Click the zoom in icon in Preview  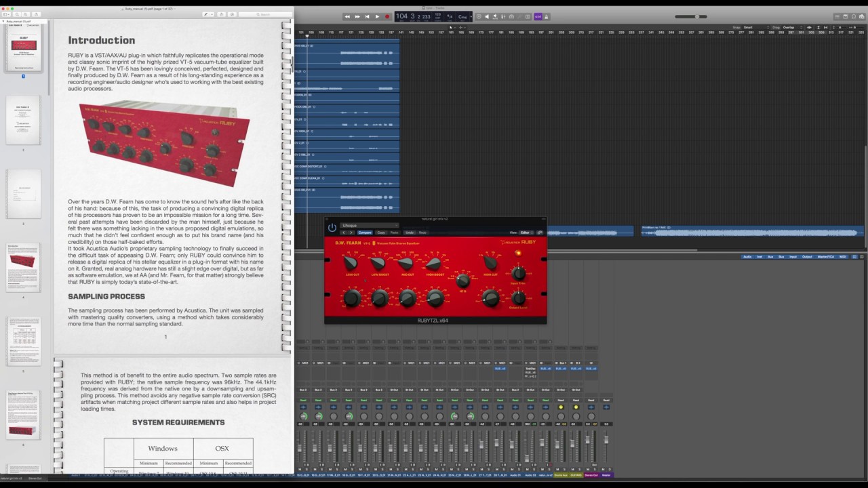[26, 14]
